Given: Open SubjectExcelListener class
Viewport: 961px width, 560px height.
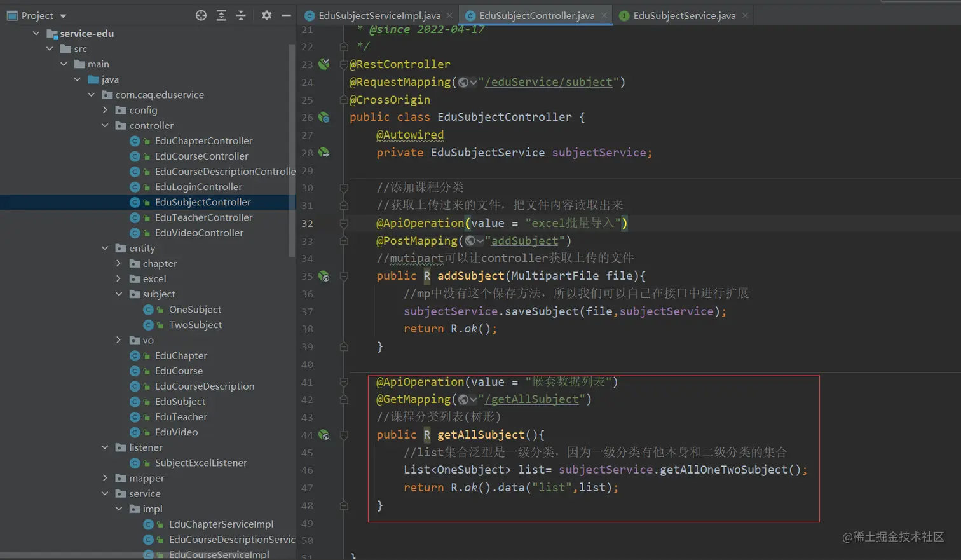Looking at the screenshot, I should [x=201, y=463].
